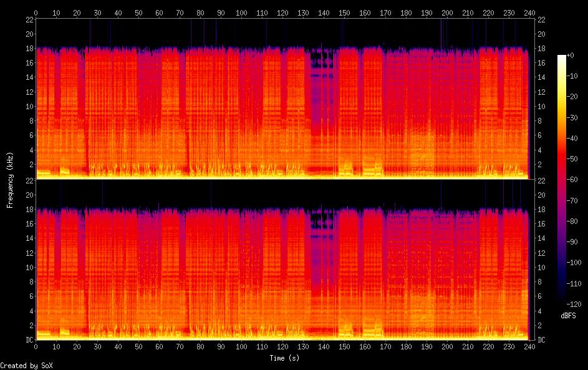Click the 200 mark on the bottom time axis
Viewport: 588px width, 370px height.
tap(446, 346)
